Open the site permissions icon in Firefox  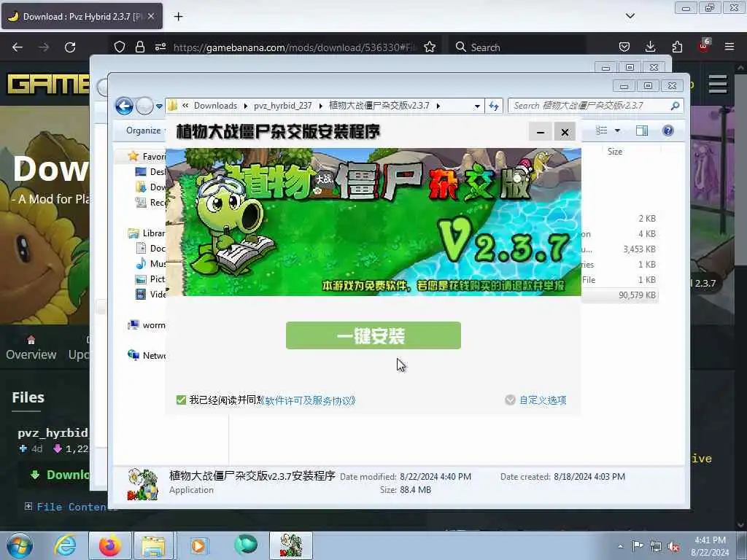point(160,47)
